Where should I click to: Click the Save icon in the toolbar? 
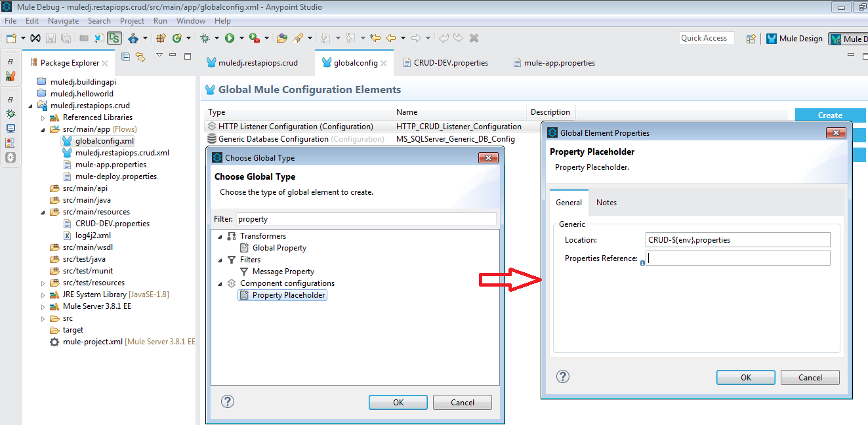coord(51,37)
